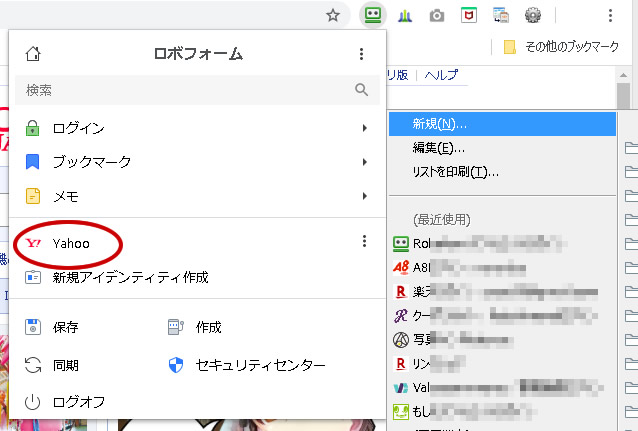638x431 pixels.
Task: Open the recent A8 login entry
Action: click(503, 267)
